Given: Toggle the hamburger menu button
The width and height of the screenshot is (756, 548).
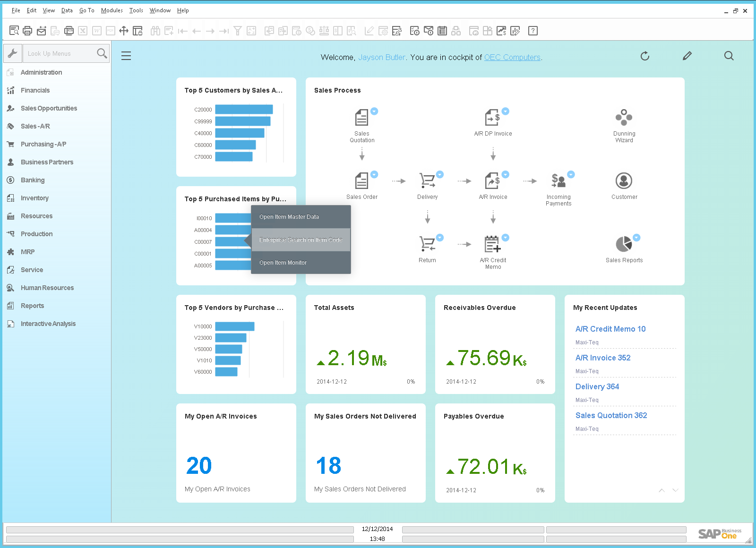Looking at the screenshot, I should [126, 56].
